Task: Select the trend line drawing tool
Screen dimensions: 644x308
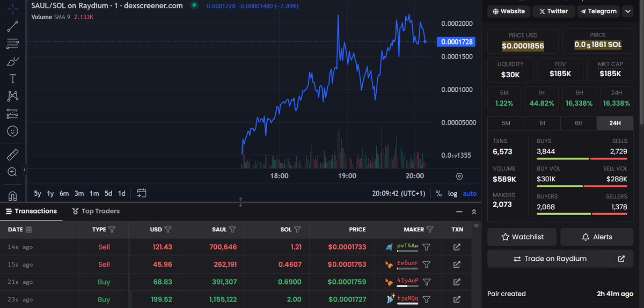Action: click(12, 26)
